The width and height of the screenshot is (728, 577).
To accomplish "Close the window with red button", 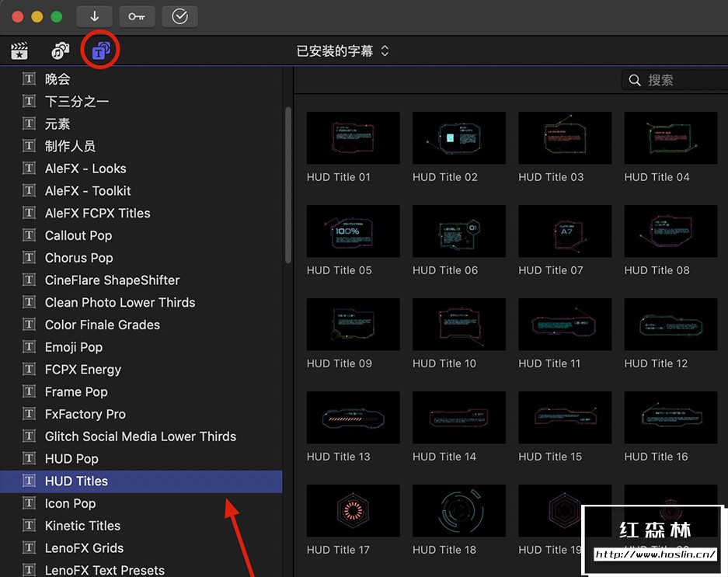I will tap(18, 17).
